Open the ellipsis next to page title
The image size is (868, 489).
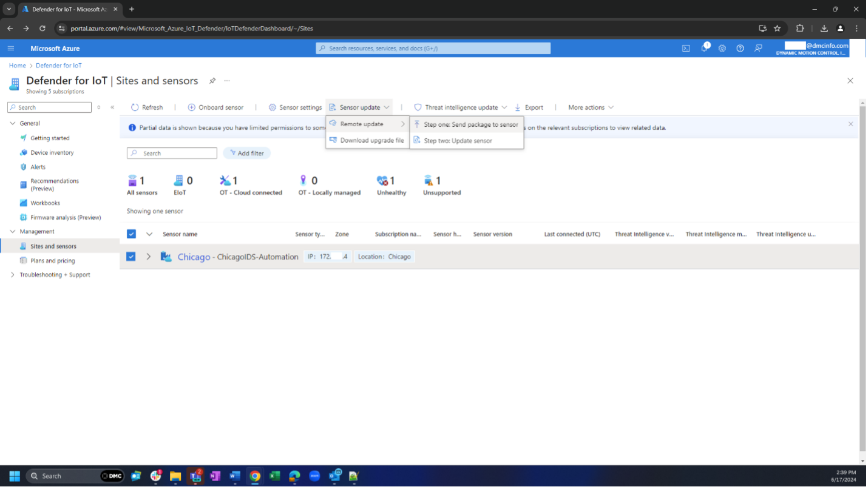pyautogui.click(x=227, y=81)
